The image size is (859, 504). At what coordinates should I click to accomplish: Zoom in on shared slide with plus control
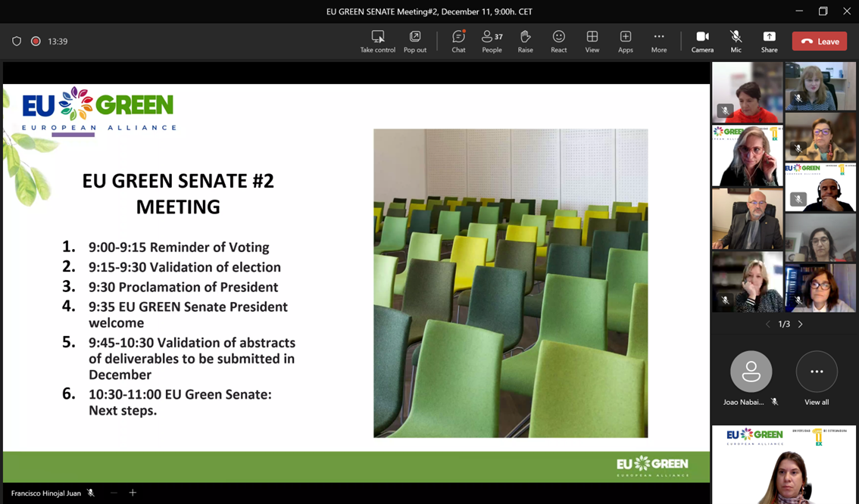pyautogui.click(x=133, y=493)
